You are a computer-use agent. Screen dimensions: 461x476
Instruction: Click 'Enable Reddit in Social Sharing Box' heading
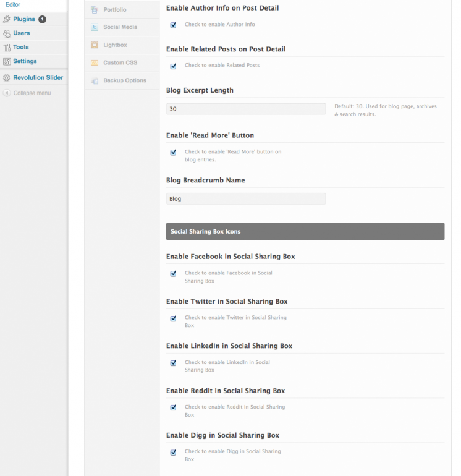pyautogui.click(x=226, y=391)
